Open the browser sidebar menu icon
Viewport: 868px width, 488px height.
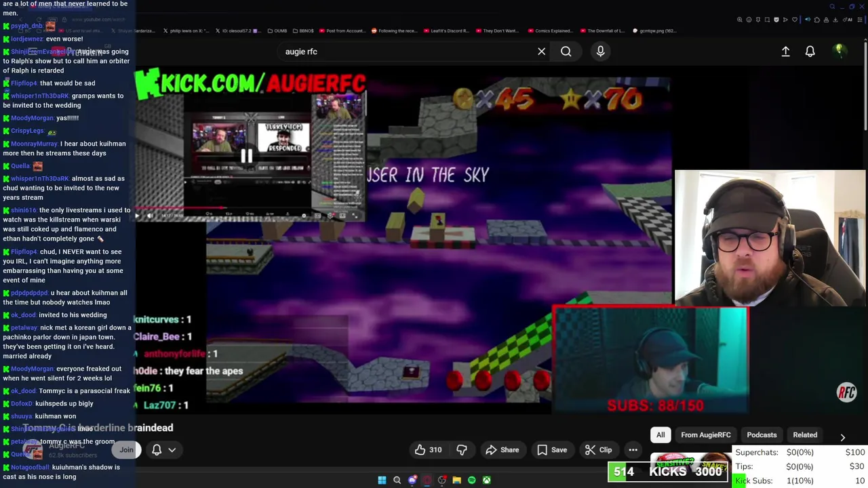tap(859, 20)
